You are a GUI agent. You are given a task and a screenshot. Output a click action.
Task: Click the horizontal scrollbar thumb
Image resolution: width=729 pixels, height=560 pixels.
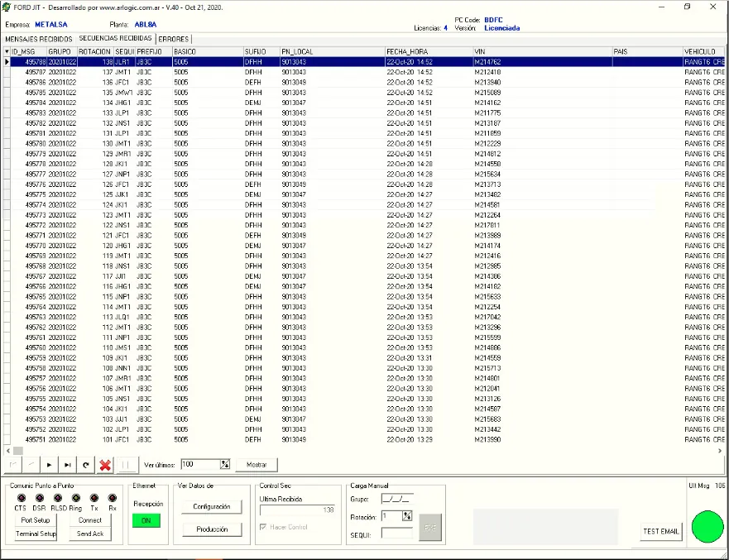[18, 451]
